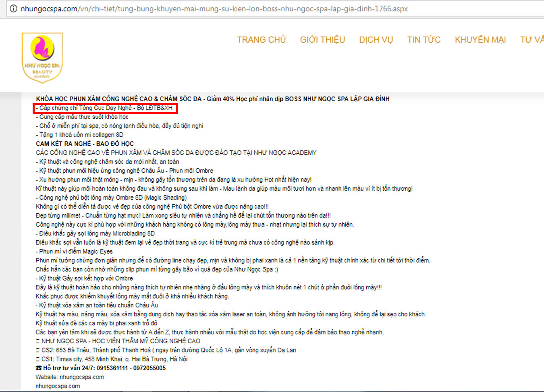The width and height of the screenshot is (544, 392).
Task: Select TIN TỨC in the navigation bar
Action: pyautogui.click(x=424, y=40)
